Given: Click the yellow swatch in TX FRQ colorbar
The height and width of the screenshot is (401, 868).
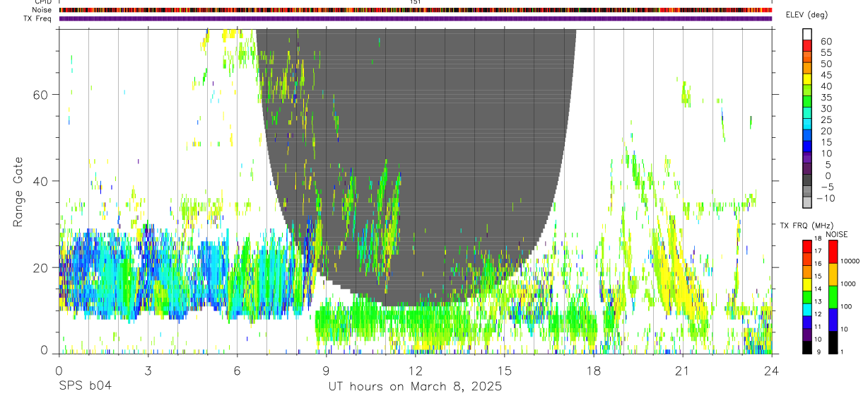Looking at the screenshot, I should 807,284.
